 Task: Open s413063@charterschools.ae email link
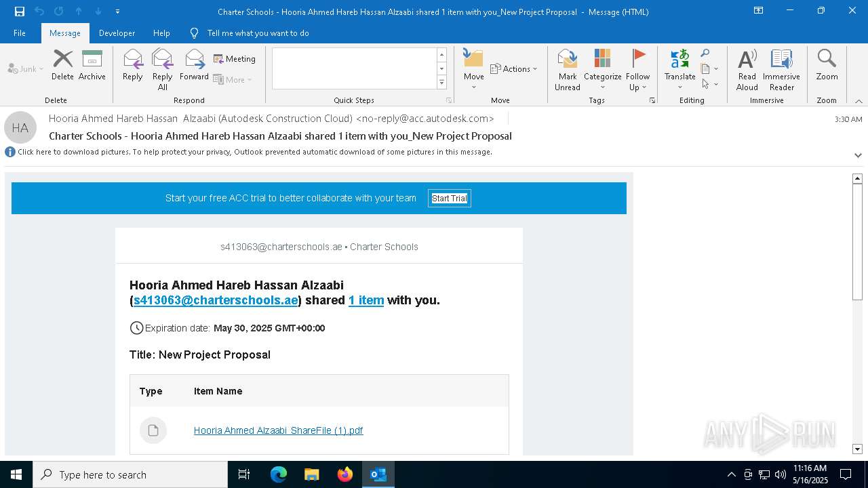[216, 300]
